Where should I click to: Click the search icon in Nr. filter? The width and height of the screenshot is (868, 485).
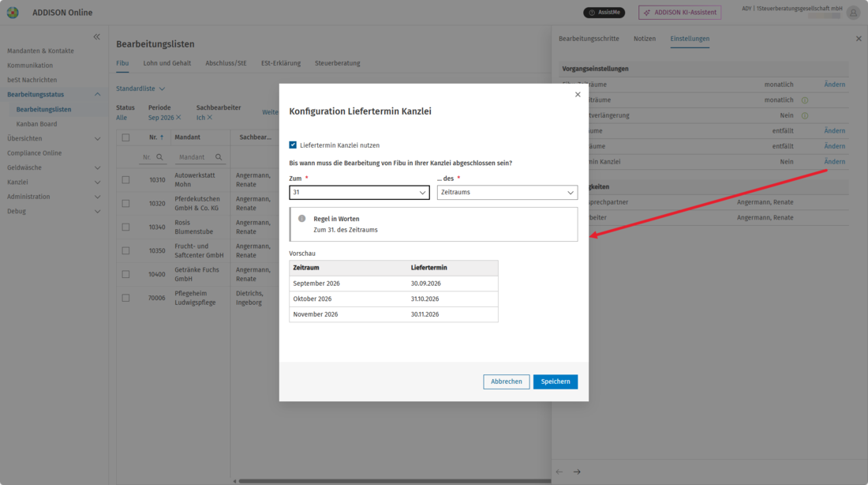[x=159, y=157]
